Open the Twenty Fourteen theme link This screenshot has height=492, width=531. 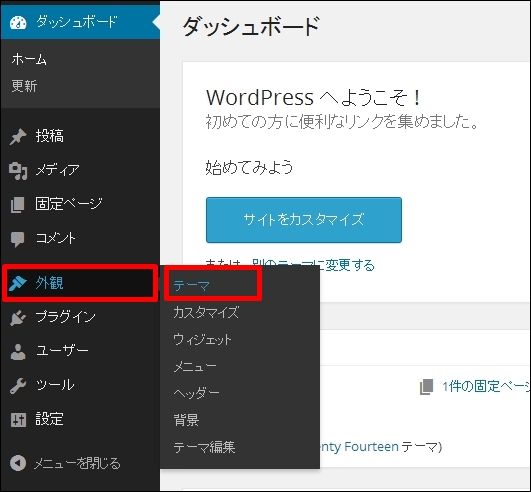359,447
